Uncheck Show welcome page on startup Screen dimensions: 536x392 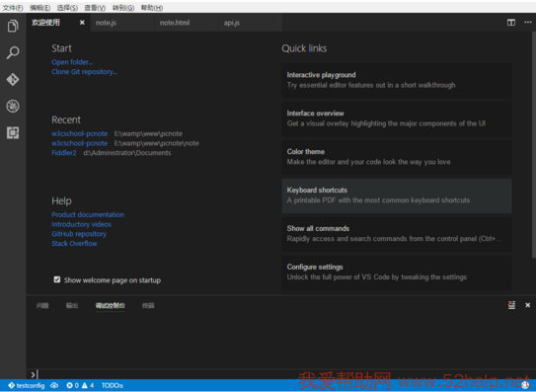pos(57,279)
